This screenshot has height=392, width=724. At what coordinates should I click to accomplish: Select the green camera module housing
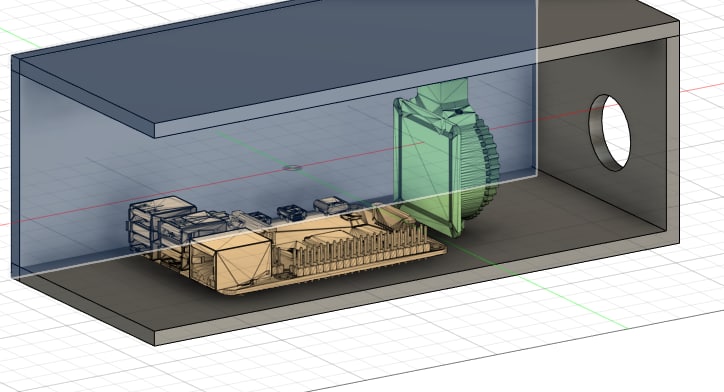point(427,167)
